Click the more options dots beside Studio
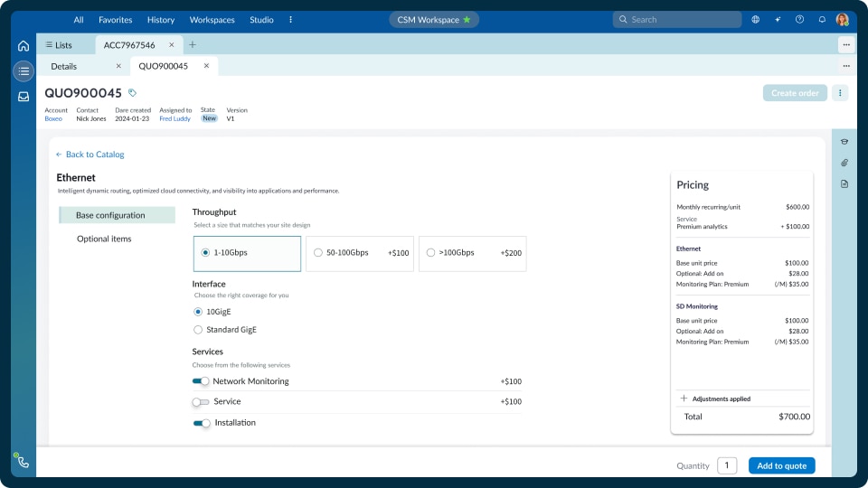This screenshot has height=488, width=868. pyautogui.click(x=290, y=19)
